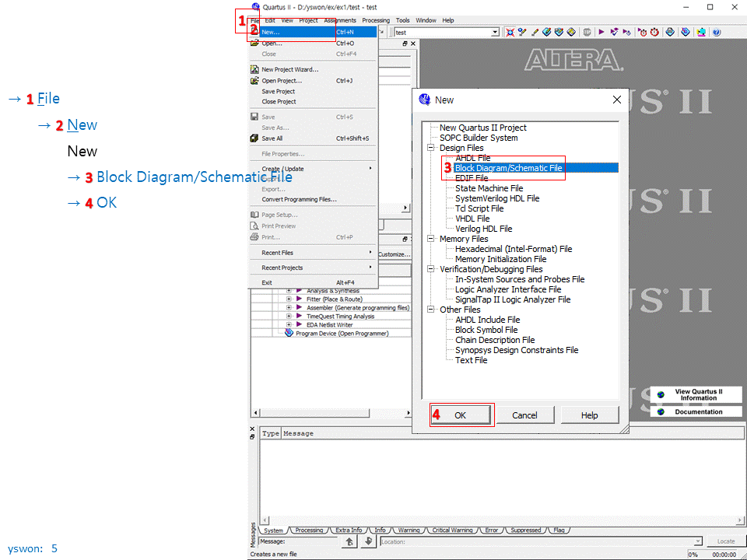Click the Documentation button
The image size is (747, 560).
click(x=696, y=412)
